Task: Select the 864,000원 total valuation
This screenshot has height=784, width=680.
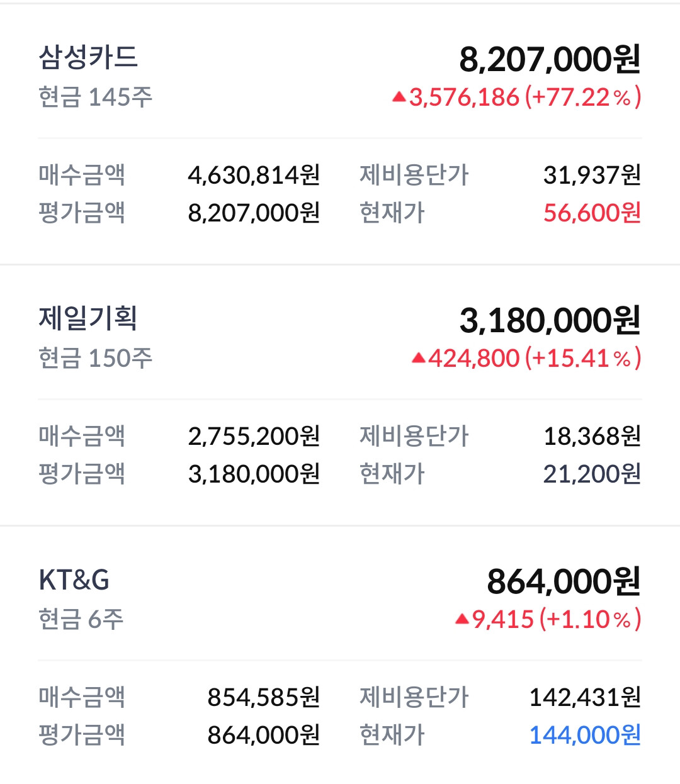Action: tap(564, 581)
